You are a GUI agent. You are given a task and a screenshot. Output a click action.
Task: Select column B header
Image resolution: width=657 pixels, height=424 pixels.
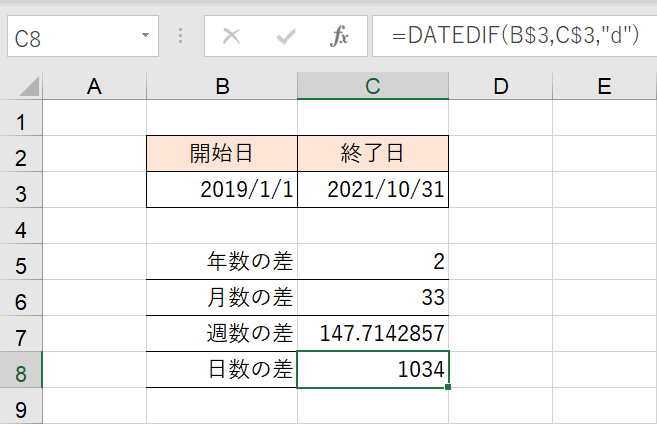(222, 86)
